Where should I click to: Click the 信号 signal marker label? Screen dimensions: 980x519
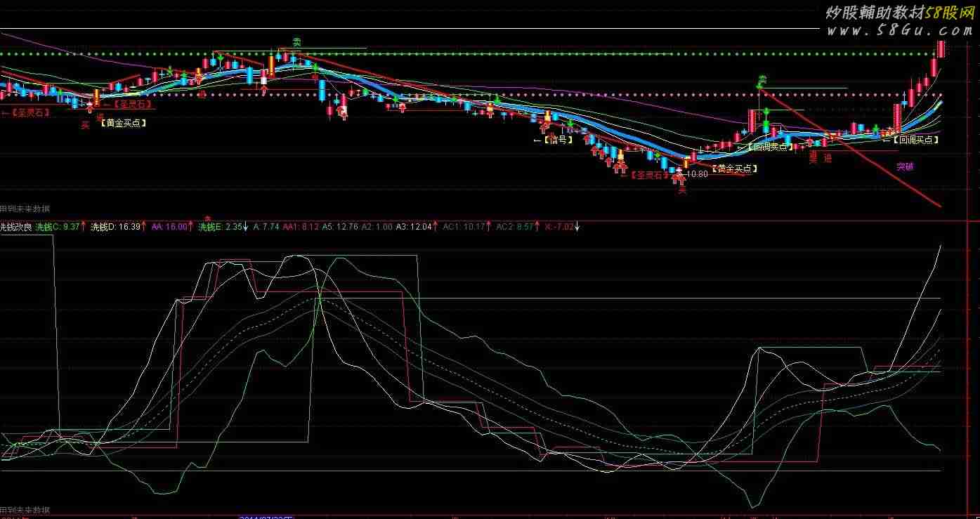(558, 140)
